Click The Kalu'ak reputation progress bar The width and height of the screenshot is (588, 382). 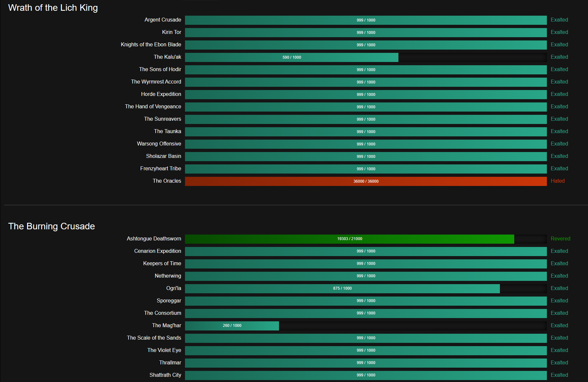[291, 57]
